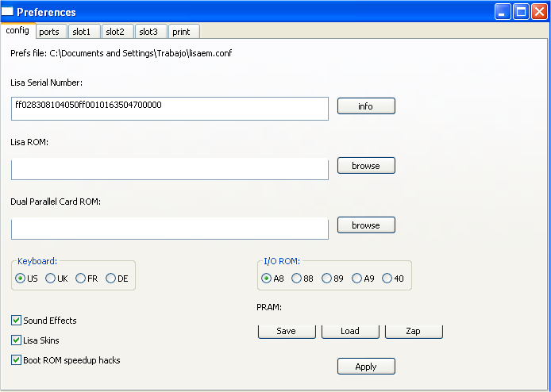Viewport: 551px width, 392px height.
Task: Switch to the config tab
Action: click(17, 31)
